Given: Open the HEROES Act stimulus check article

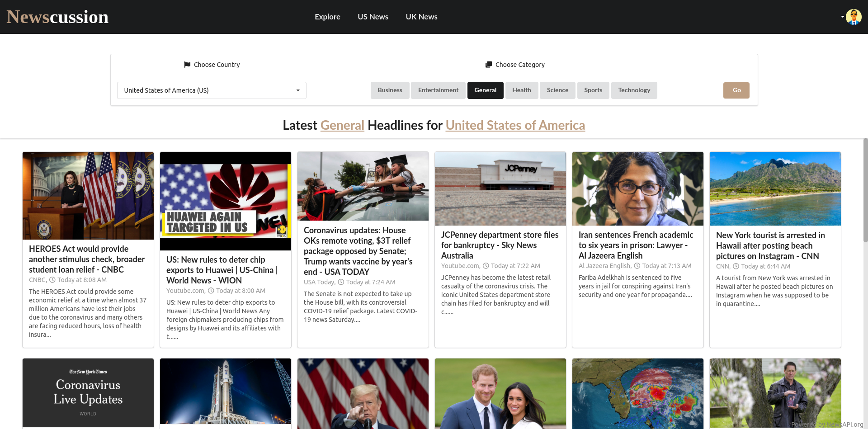Looking at the screenshot, I should point(87,259).
